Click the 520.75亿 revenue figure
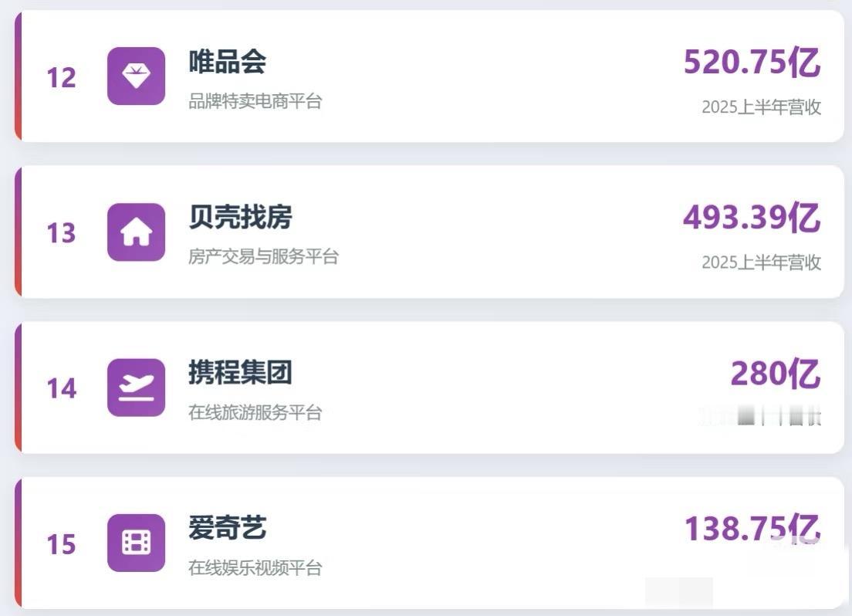The width and height of the screenshot is (852, 616). (x=752, y=62)
